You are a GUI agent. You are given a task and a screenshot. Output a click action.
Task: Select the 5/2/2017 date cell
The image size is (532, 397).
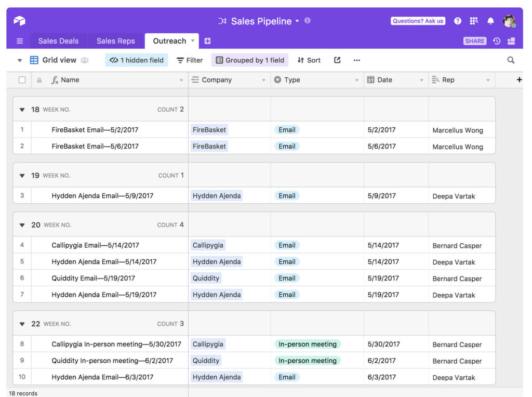[x=396, y=129]
